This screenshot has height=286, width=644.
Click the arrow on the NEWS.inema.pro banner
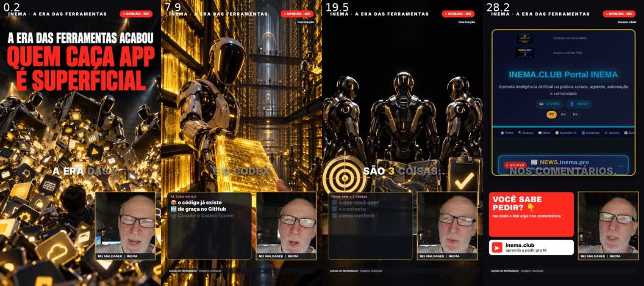point(620,166)
